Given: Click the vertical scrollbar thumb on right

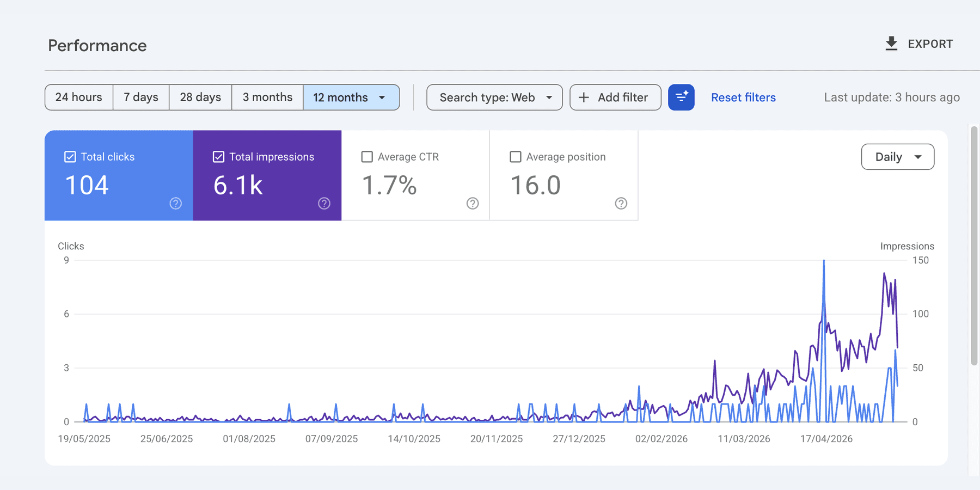Looking at the screenshot, I should [974, 245].
